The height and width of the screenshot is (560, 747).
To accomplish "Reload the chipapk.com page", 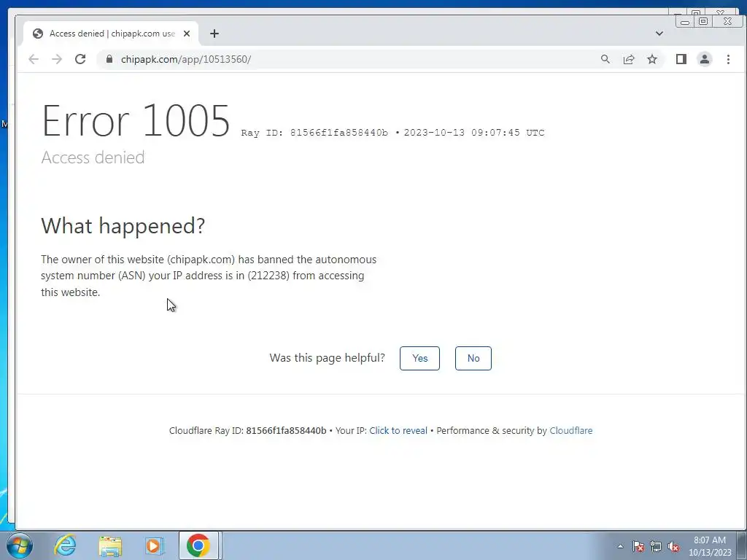I will click(x=80, y=59).
